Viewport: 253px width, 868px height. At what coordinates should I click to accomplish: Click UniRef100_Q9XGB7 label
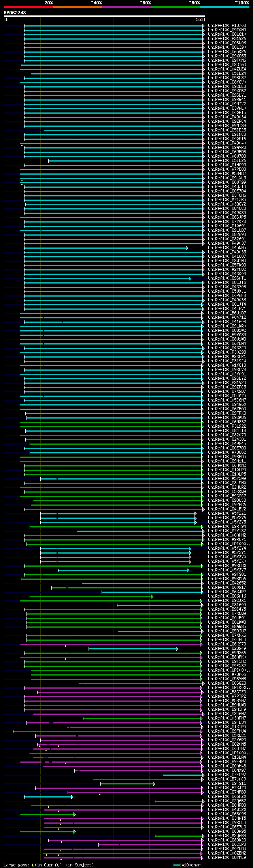[227, 91]
